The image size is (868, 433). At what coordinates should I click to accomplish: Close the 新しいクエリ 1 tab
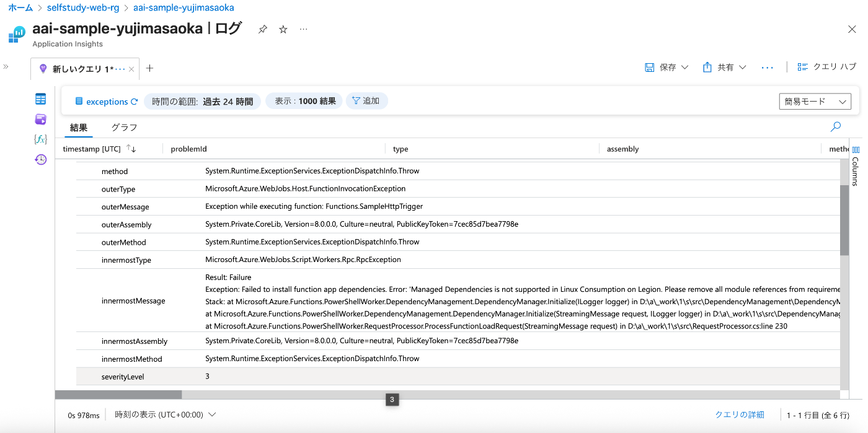(131, 69)
